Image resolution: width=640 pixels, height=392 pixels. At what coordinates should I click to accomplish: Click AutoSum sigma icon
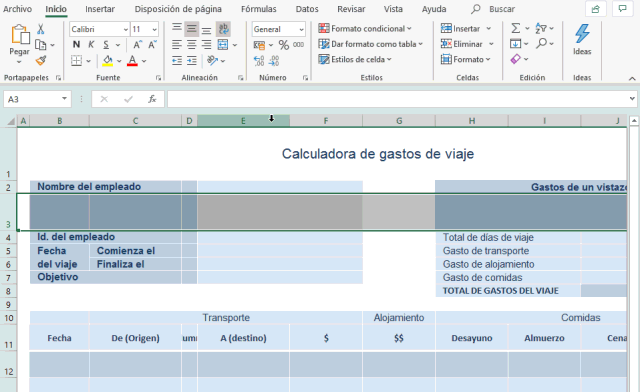coord(516,28)
